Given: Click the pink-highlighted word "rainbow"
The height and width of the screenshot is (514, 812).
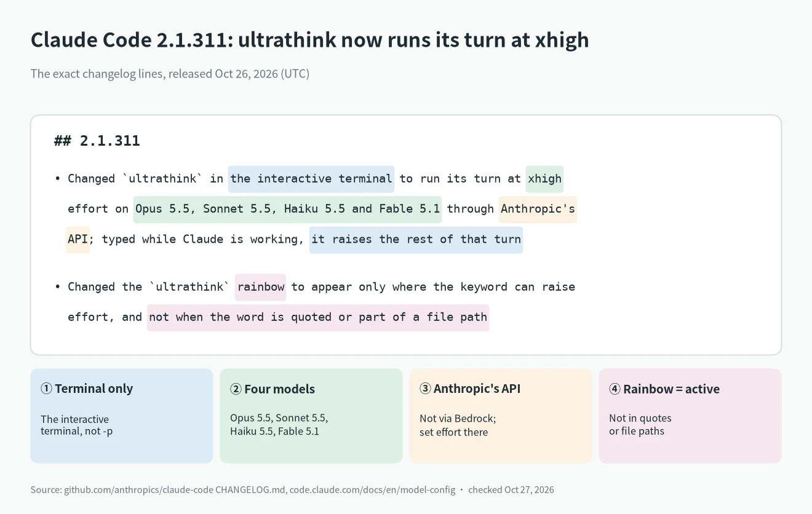Looking at the screenshot, I should [x=261, y=287].
